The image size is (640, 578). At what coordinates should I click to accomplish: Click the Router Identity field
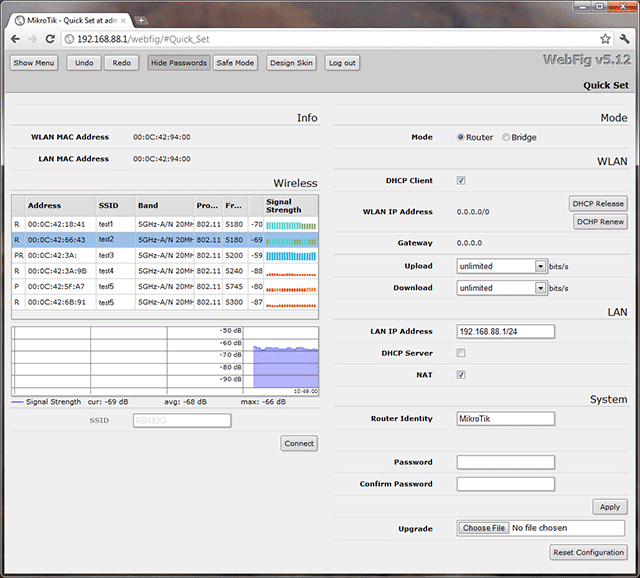point(506,419)
